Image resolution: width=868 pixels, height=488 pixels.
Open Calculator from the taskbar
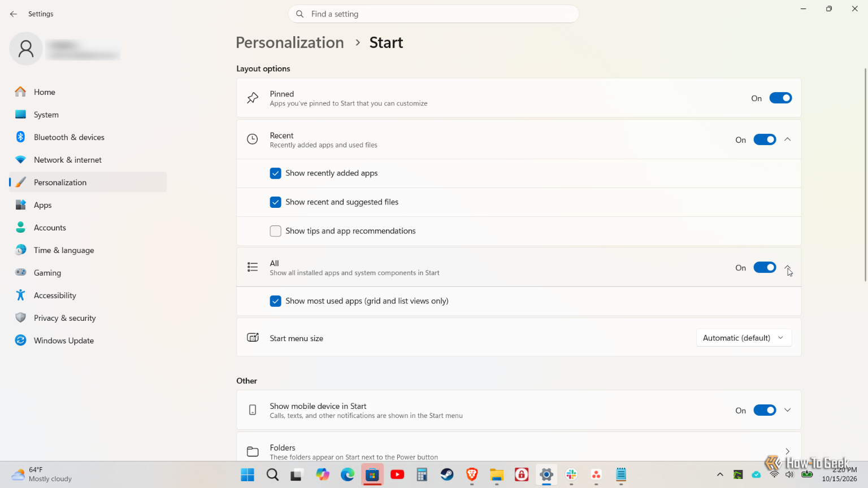[422, 475]
